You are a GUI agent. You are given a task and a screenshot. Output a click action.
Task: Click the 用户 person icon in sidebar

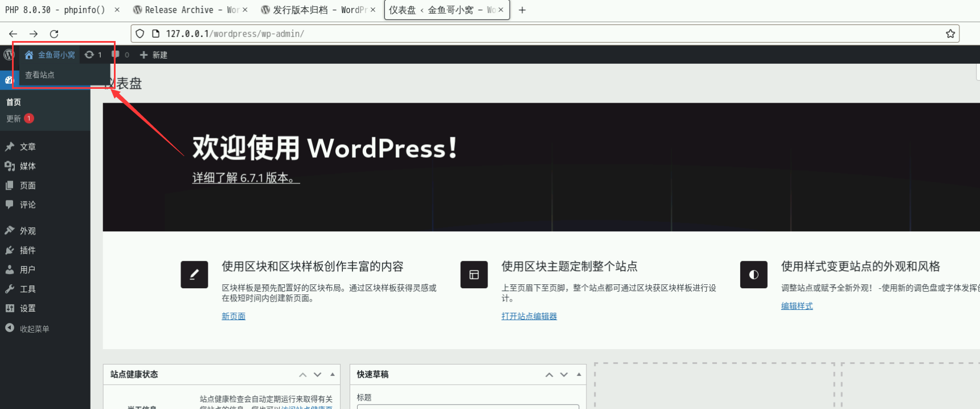point(10,269)
